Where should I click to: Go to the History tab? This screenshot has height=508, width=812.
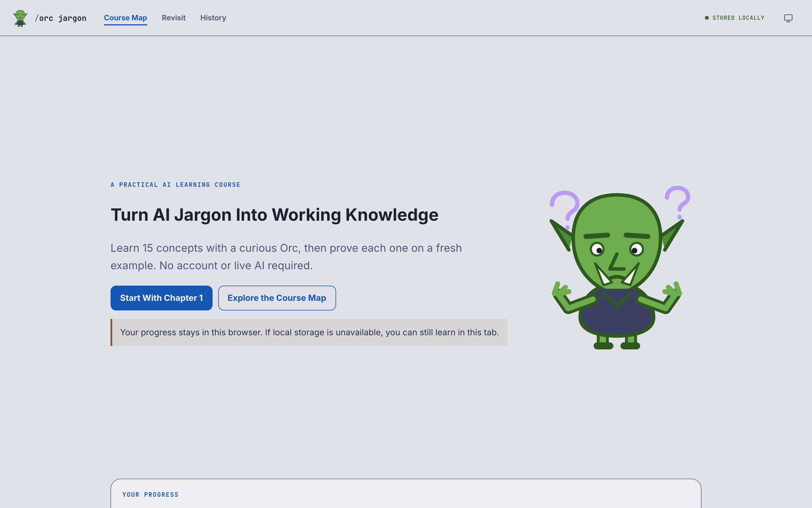[x=213, y=18]
